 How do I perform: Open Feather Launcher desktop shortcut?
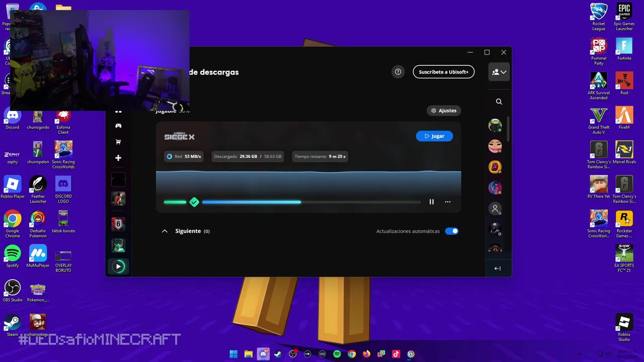[38, 190]
